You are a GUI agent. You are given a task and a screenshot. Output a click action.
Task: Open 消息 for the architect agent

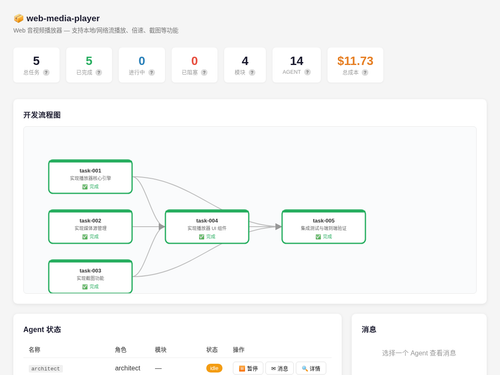(x=279, y=368)
